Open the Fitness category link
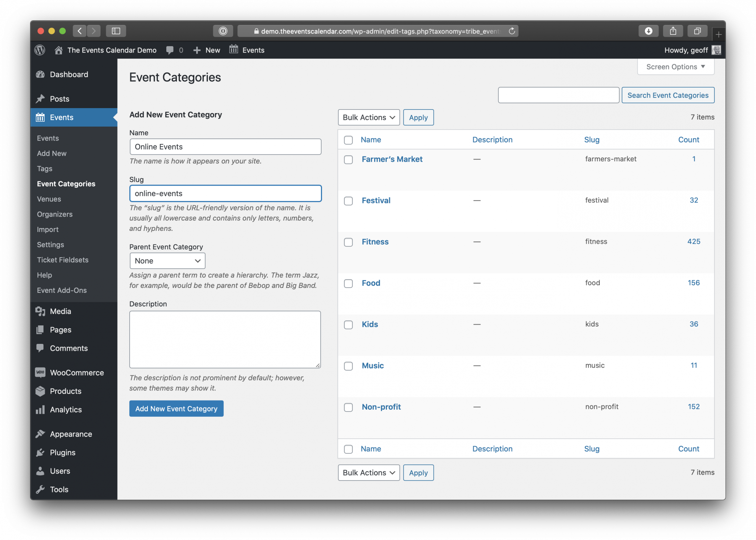This screenshot has width=756, height=540. [x=375, y=242]
